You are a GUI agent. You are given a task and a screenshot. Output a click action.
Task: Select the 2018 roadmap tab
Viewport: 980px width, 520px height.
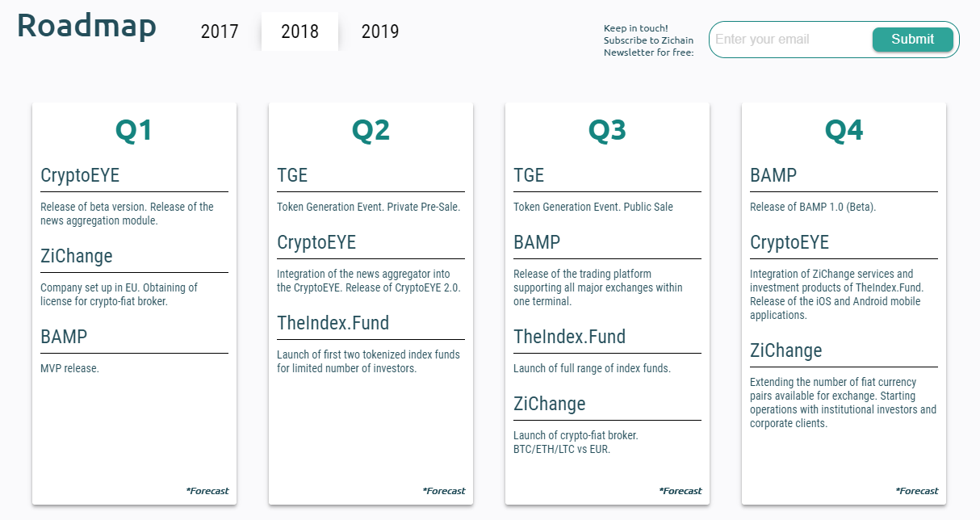(299, 31)
